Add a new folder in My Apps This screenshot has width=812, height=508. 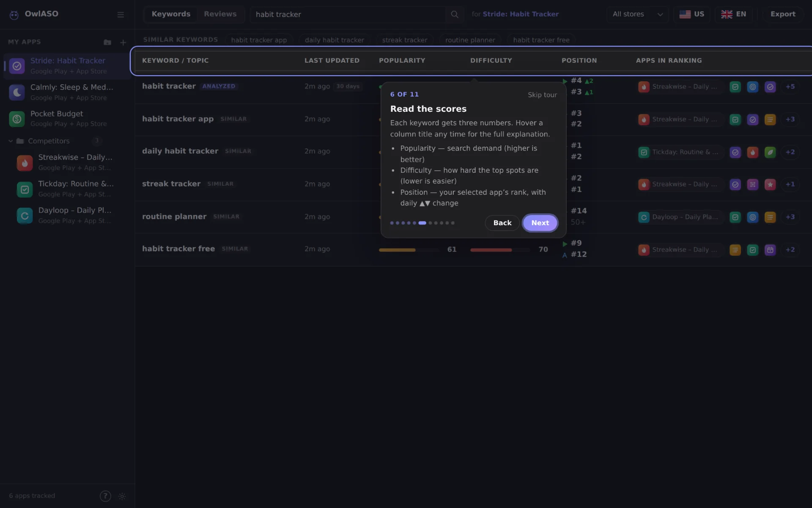[x=107, y=42]
